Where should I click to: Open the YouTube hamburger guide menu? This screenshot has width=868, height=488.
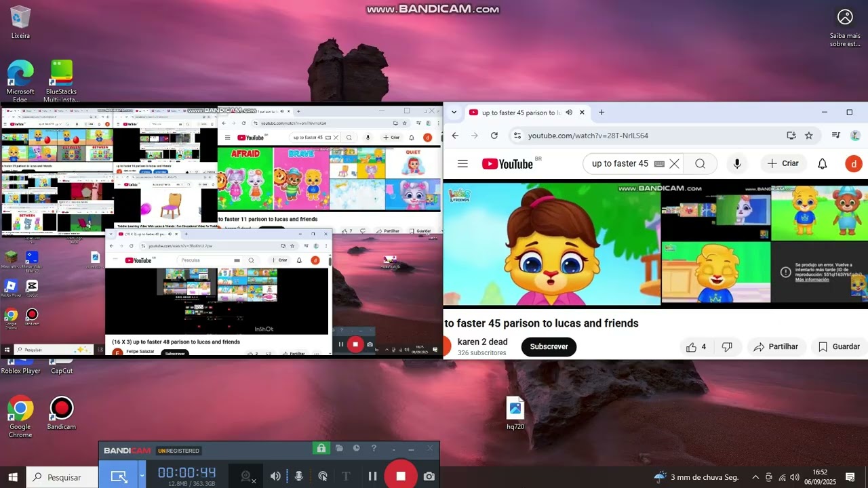pyautogui.click(x=462, y=163)
